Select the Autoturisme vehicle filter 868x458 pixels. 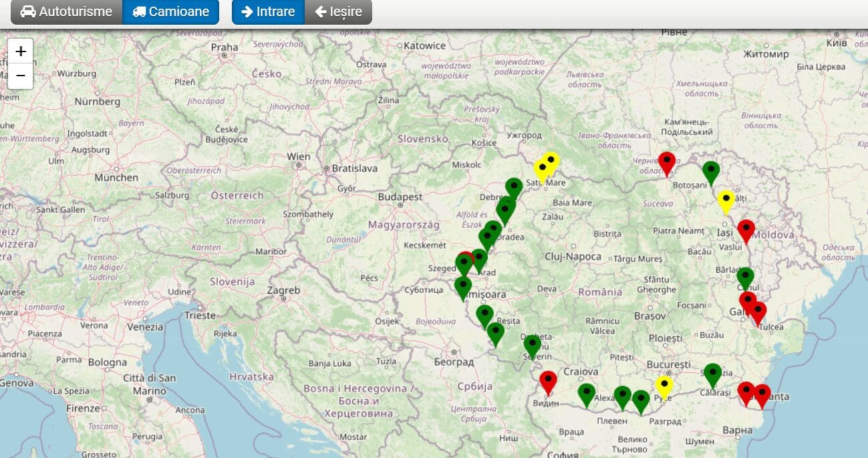[x=66, y=12]
